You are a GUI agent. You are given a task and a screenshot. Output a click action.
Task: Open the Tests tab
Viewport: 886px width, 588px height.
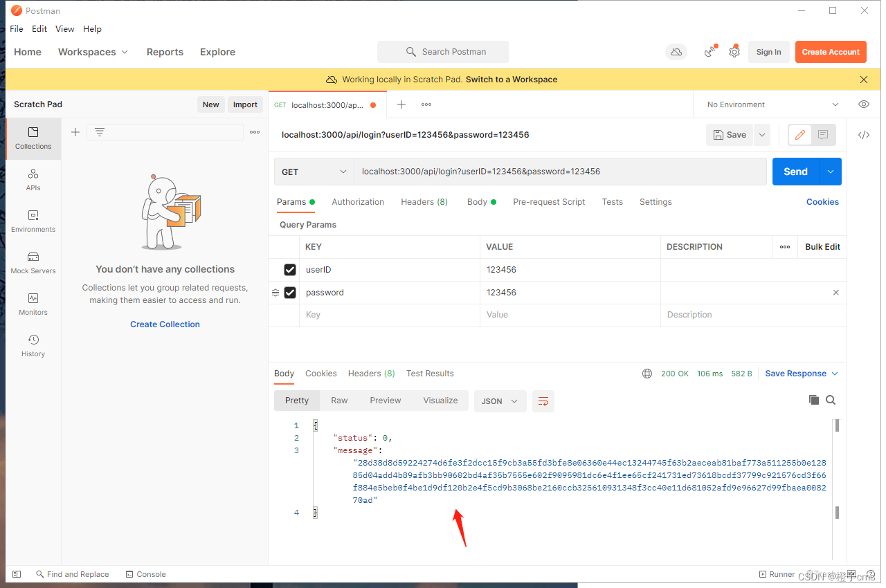(612, 202)
